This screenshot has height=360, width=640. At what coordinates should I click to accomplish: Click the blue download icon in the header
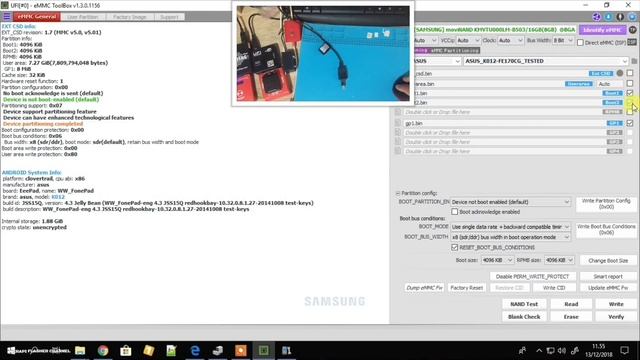click(x=608, y=17)
